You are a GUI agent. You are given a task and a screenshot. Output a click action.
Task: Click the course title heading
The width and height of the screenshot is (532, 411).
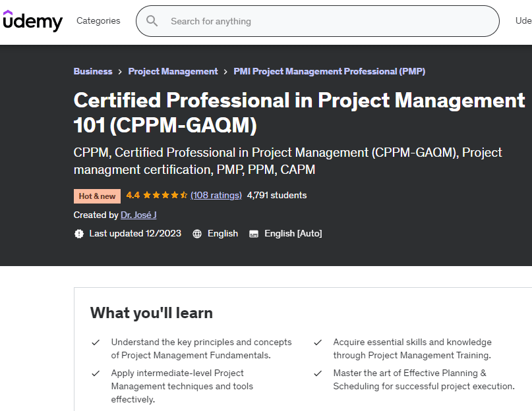(299, 112)
